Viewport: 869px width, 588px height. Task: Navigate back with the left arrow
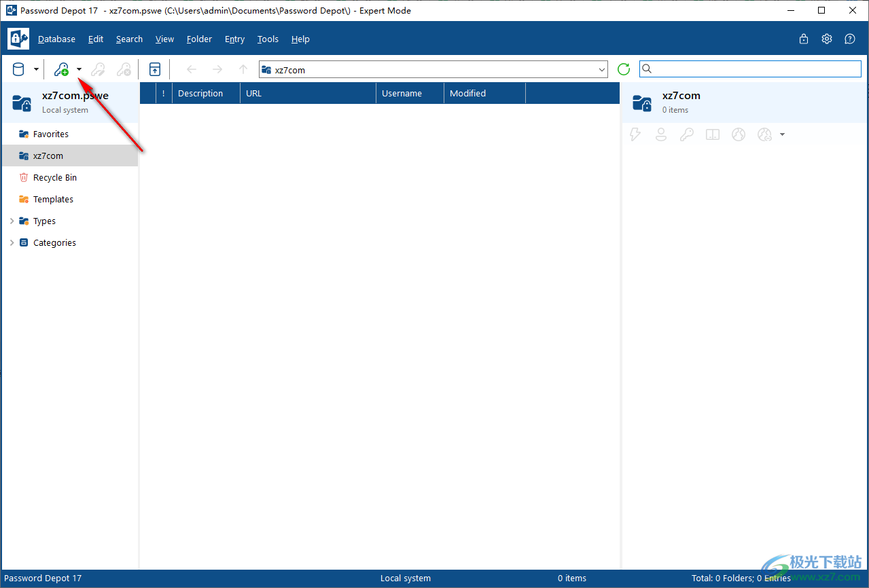192,69
